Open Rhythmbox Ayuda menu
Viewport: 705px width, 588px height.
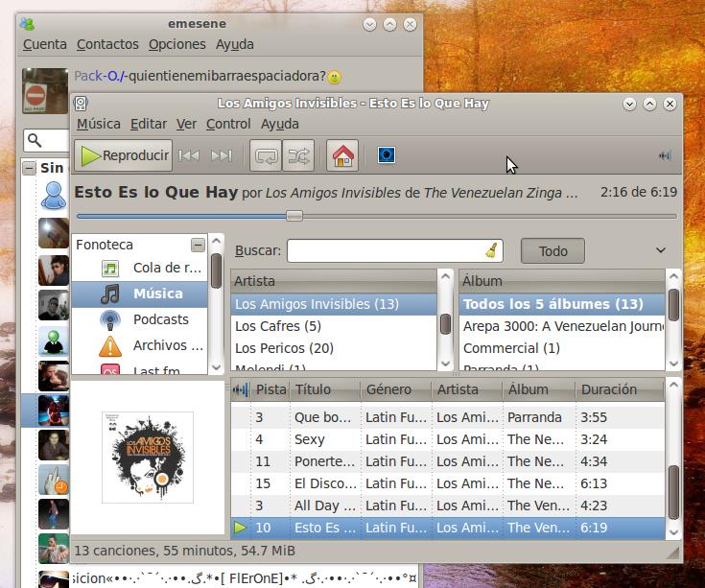click(x=280, y=124)
